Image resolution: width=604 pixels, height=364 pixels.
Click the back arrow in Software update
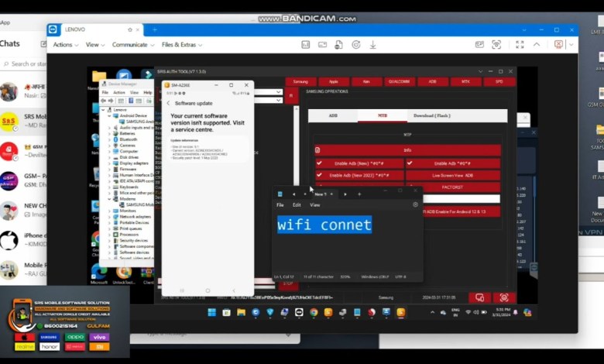click(168, 103)
